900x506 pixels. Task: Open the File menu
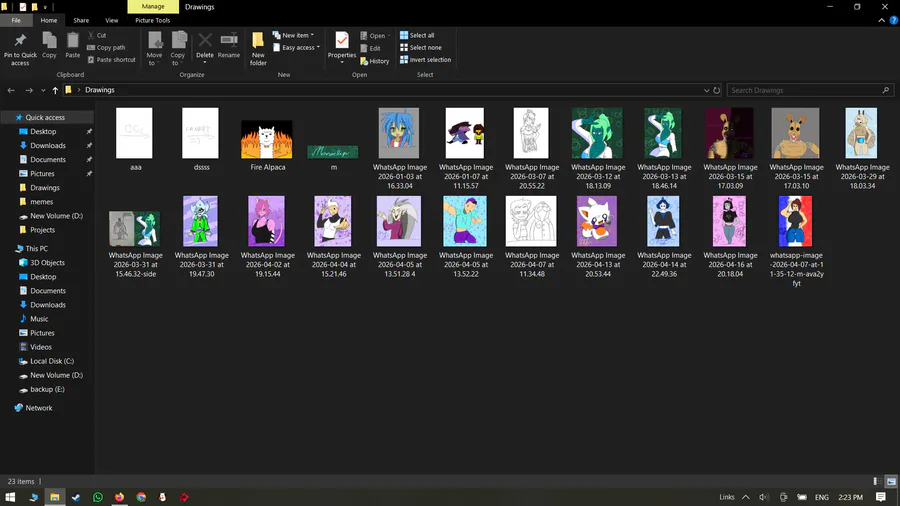click(16, 20)
